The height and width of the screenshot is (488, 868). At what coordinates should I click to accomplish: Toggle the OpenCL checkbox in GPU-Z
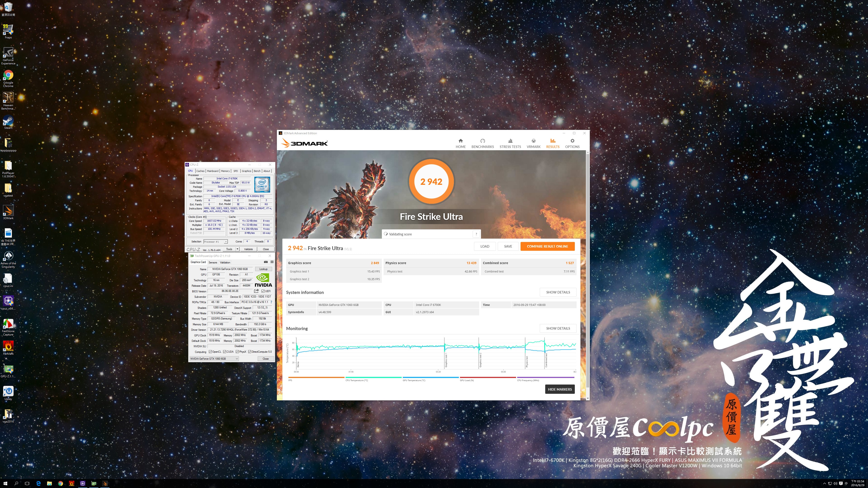click(210, 352)
